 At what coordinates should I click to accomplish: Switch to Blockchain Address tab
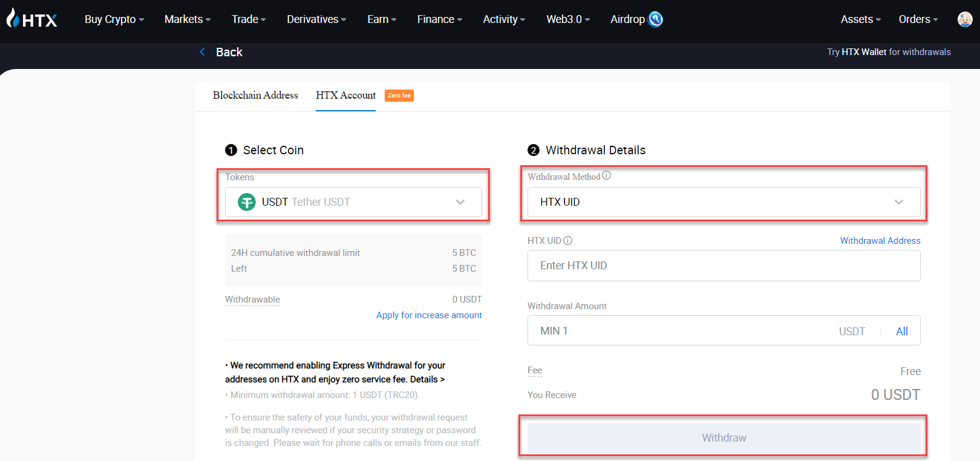point(255,95)
